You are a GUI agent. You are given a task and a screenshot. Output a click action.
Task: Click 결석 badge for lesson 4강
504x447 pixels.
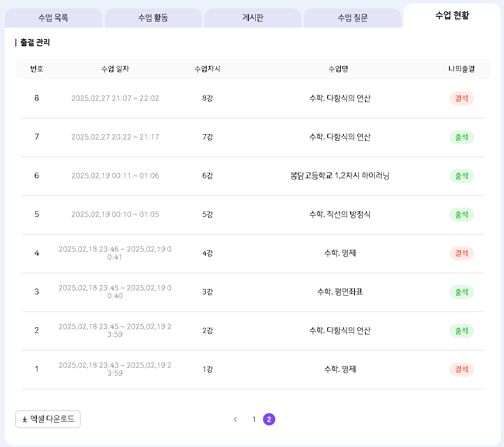(461, 253)
